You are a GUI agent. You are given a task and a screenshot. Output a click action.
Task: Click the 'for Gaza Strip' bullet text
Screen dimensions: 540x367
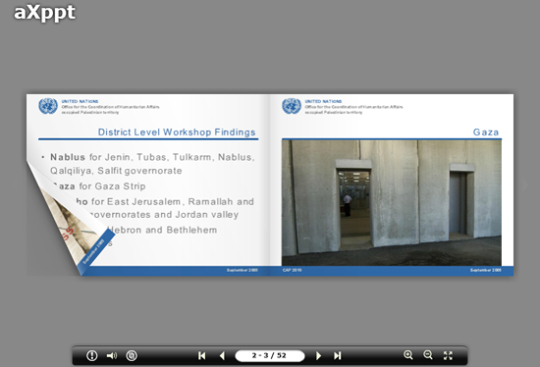[x=112, y=186]
